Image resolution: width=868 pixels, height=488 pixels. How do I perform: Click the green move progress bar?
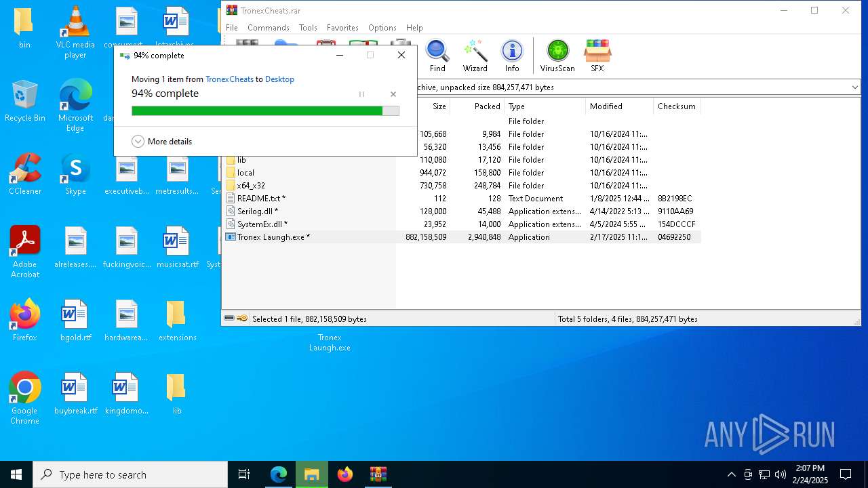point(265,110)
